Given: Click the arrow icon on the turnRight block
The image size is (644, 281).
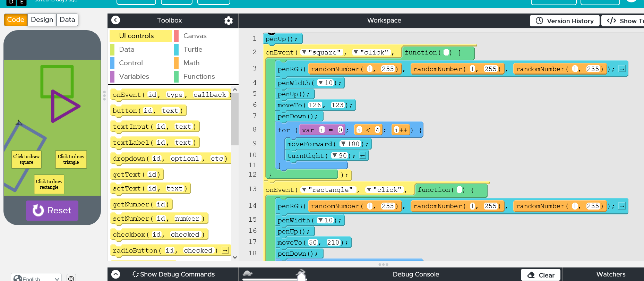Looking at the screenshot, I should pos(362,155).
